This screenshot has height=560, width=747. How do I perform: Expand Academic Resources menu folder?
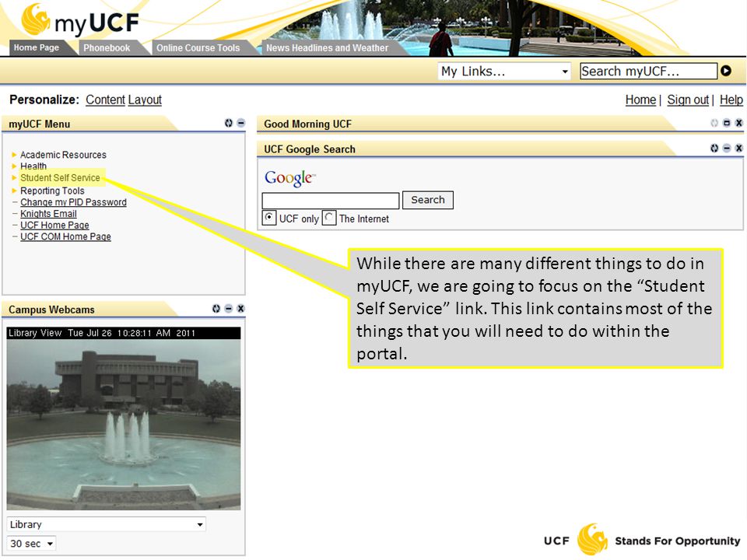point(14,155)
